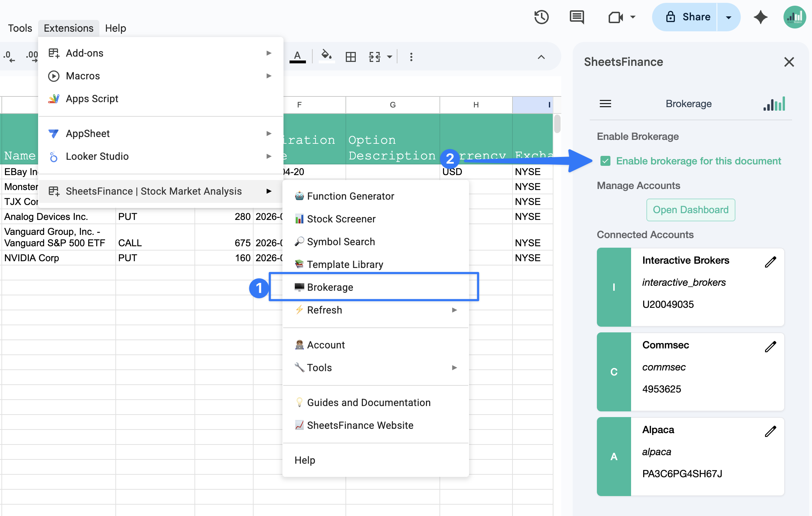Open the account profile avatar
This screenshot has height=516, width=812.
(795, 17)
